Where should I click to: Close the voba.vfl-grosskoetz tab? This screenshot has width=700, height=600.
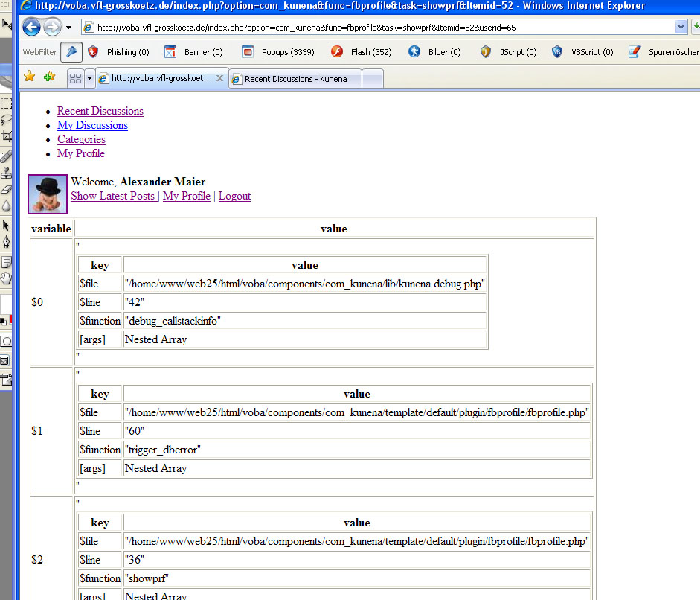(x=219, y=78)
